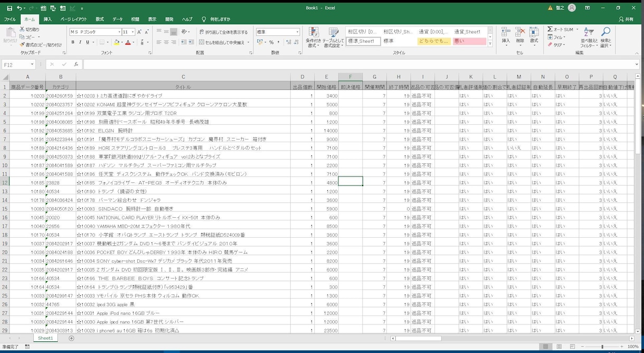Expand the cell styles gallery
The image size is (644, 353).
(x=490, y=44)
